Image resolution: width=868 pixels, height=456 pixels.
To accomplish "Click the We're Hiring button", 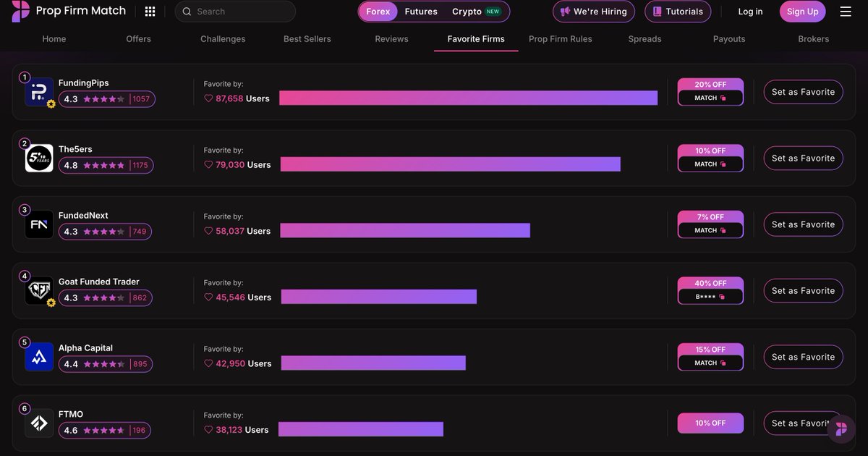I will click(594, 12).
